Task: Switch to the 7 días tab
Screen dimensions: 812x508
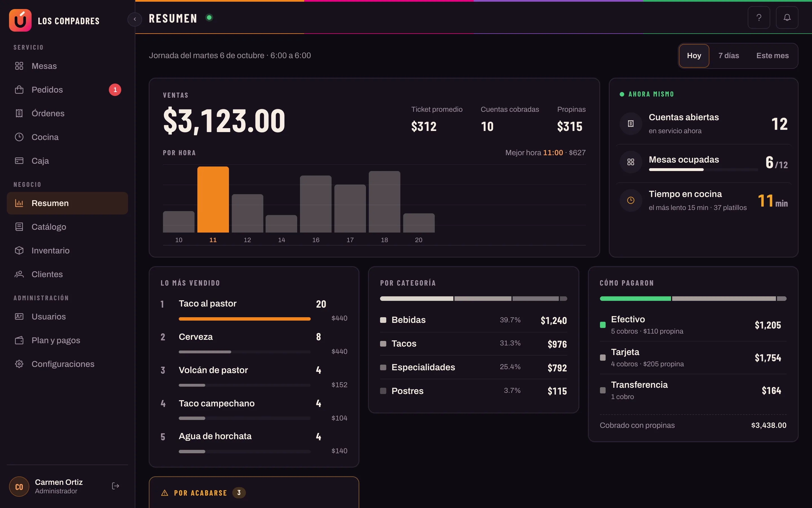Action: click(729, 56)
